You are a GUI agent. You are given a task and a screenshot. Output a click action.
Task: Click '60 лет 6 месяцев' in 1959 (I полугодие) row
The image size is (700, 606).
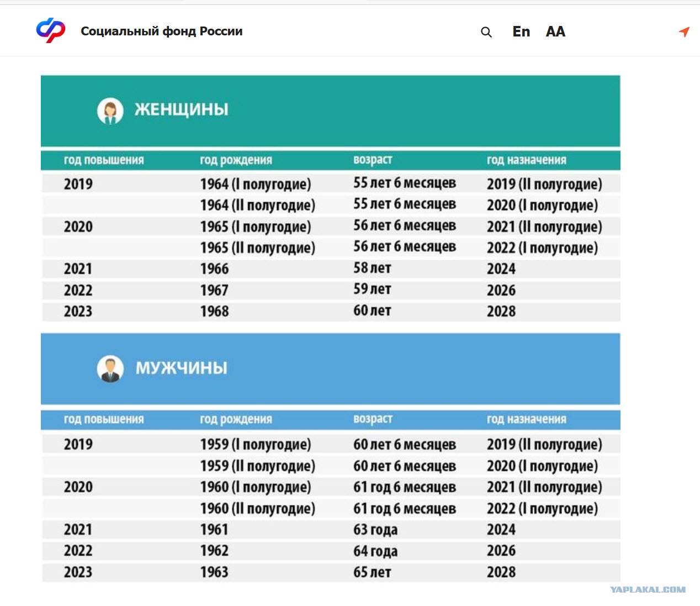tap(405, 445)
